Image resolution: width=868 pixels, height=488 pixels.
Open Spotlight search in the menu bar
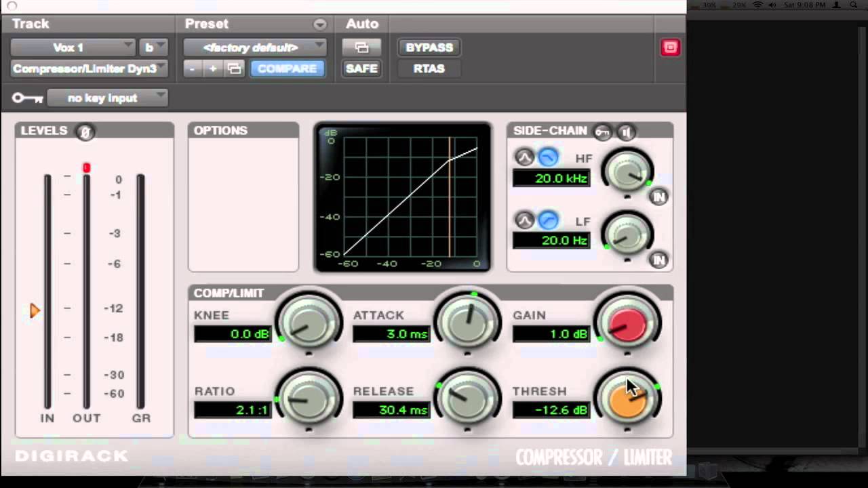[x=853, y=5]
